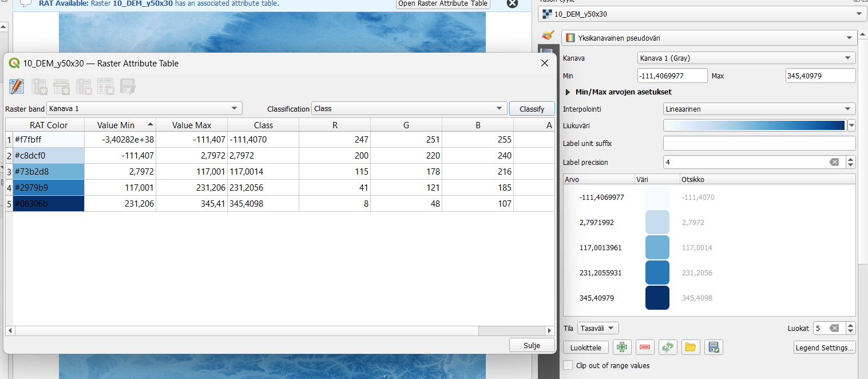Screen dimensions: 868x379
Task: Open the Tila Tasaväli mode dropdown
Action: pyautogui.click(x=598, y=328)
